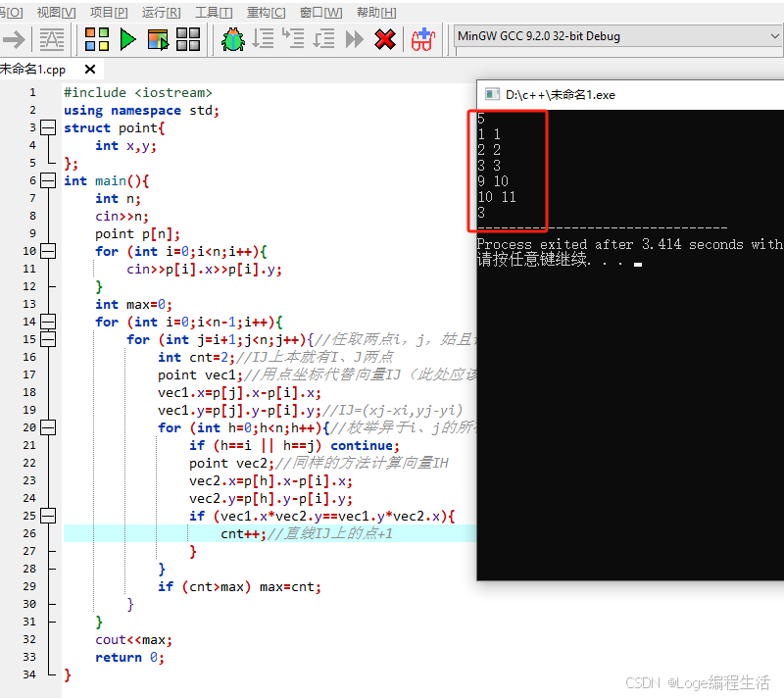The width and height of the screenshot is (784, 698).
Task: Click the continue; statement on line 21
Action: click(x=365, y=445)
